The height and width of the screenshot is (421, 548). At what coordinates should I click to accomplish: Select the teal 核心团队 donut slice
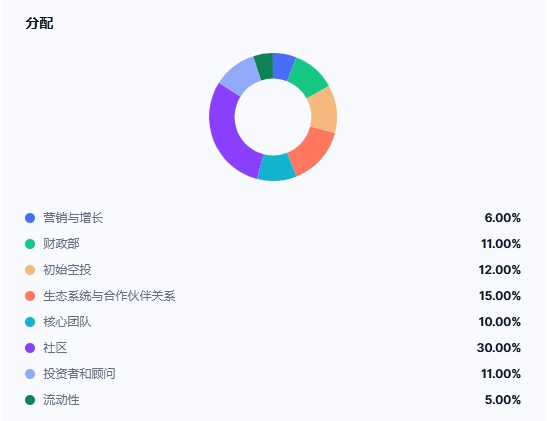click(x=276, y=168)
